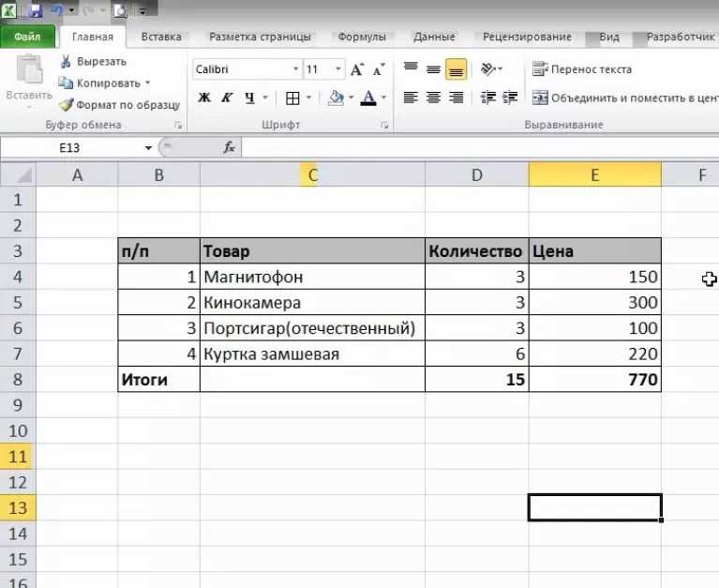Switch to the Данные tab
The height and width of the screenshot is (588, 719).
434,37
